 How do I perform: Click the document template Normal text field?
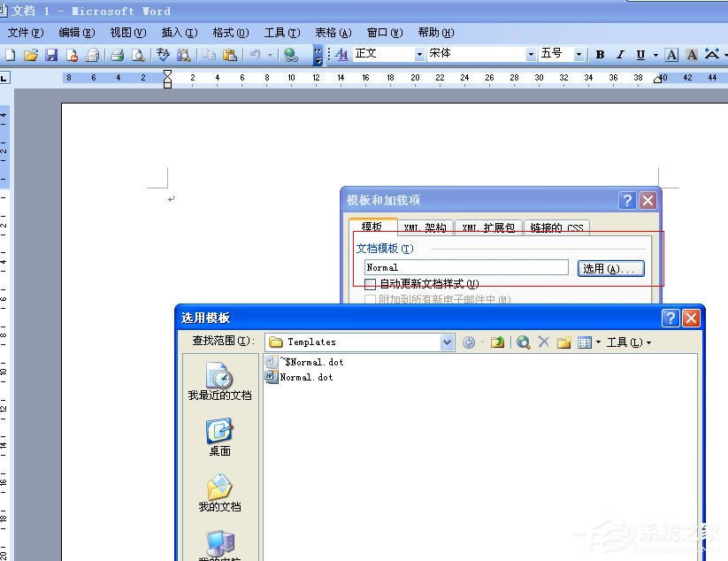466,267
